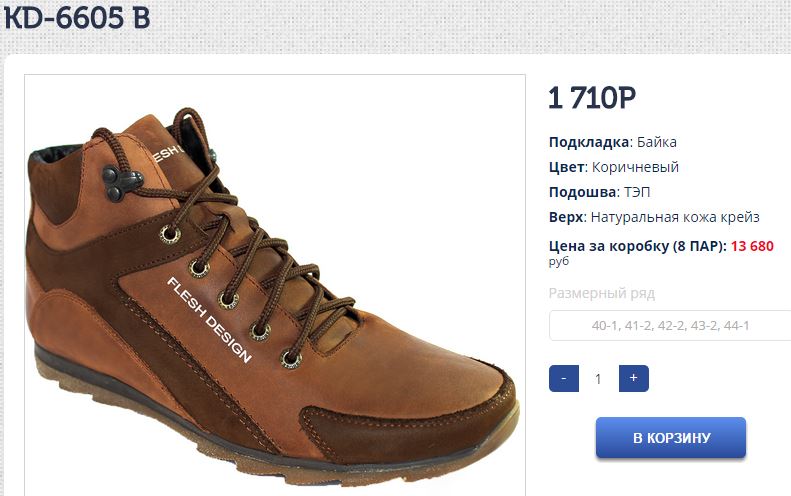Viewport: 791px width, 496px height.
Task: Click the Байка lining value
Action: pos(656,142)
